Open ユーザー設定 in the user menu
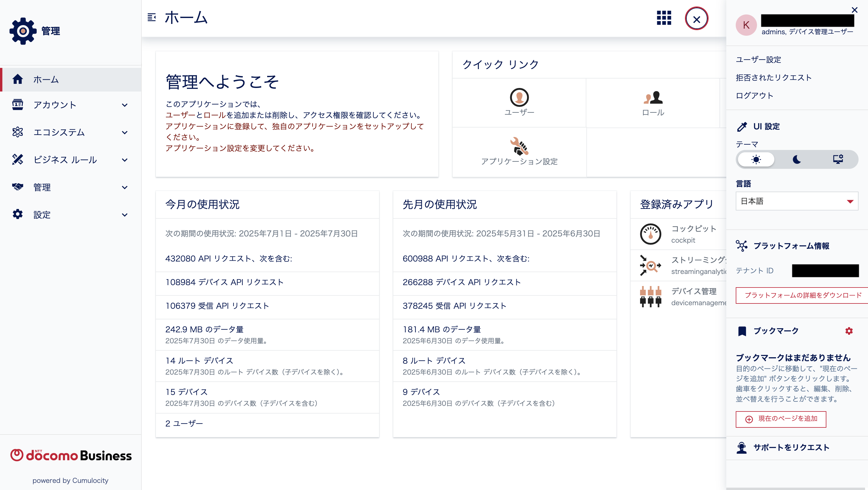 pos(758,60)
